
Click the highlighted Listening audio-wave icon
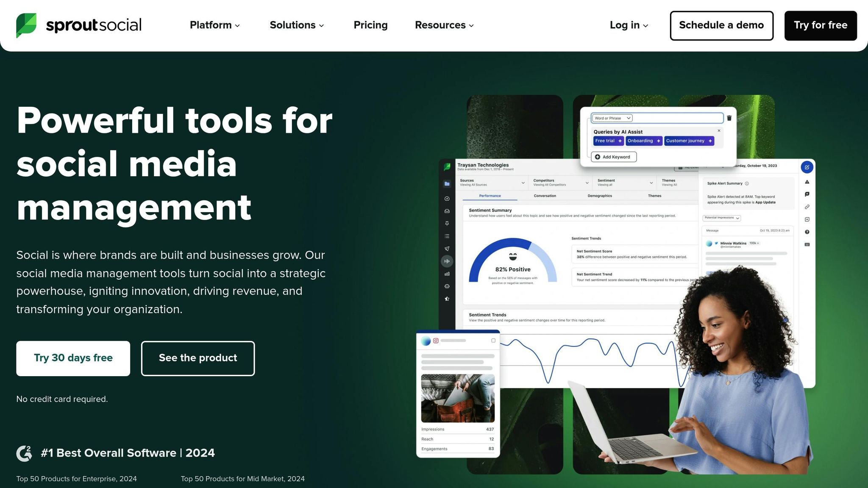(x=447, y=261)
